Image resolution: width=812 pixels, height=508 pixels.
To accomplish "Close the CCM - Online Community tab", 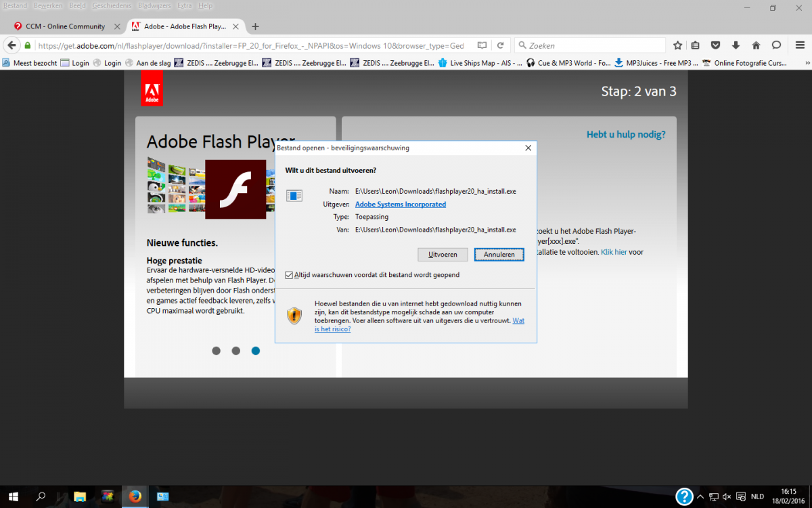I will (x=117, y=26).
